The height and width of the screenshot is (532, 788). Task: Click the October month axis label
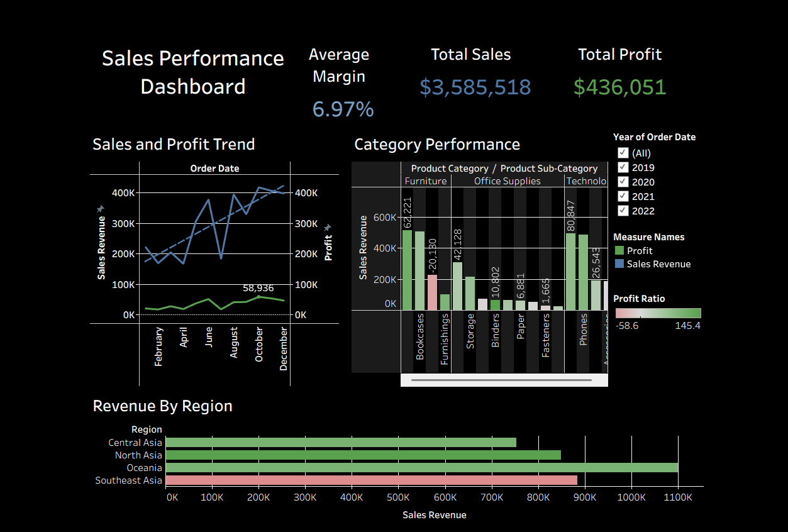258,344
